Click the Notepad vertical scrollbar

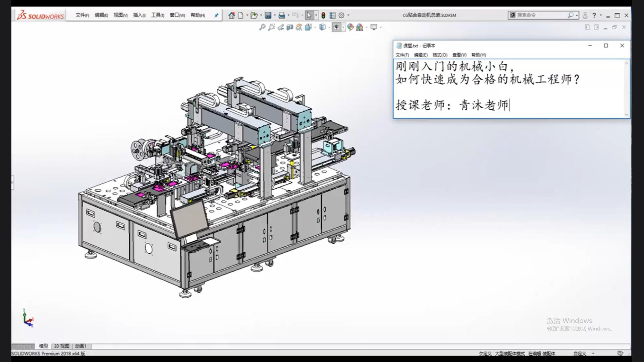pos(627,88)
